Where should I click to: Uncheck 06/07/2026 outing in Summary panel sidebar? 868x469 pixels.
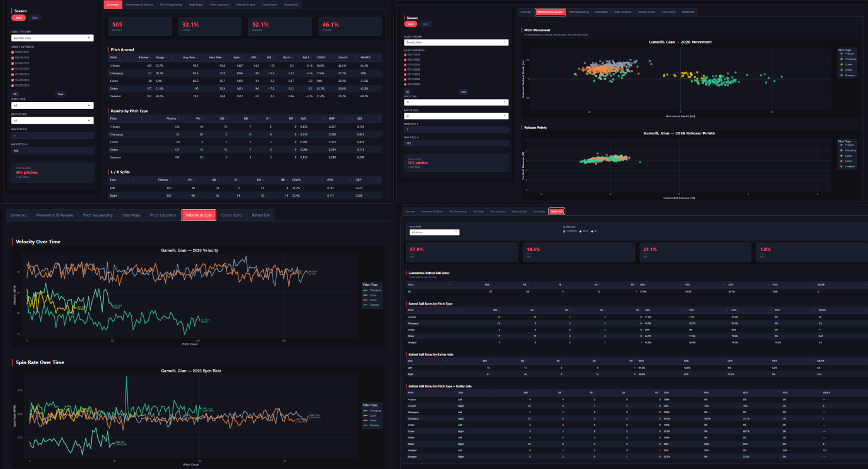click(13, 52)
